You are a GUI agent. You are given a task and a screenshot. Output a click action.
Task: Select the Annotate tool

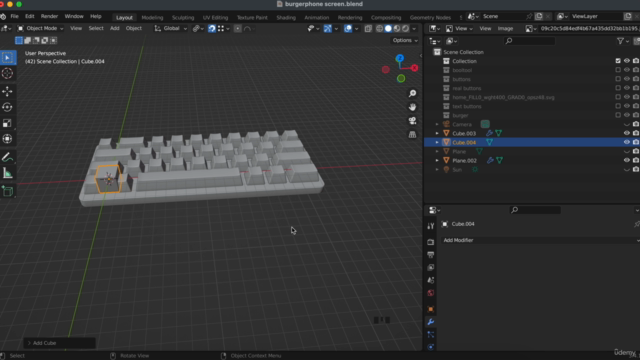(x=7, y=157)
